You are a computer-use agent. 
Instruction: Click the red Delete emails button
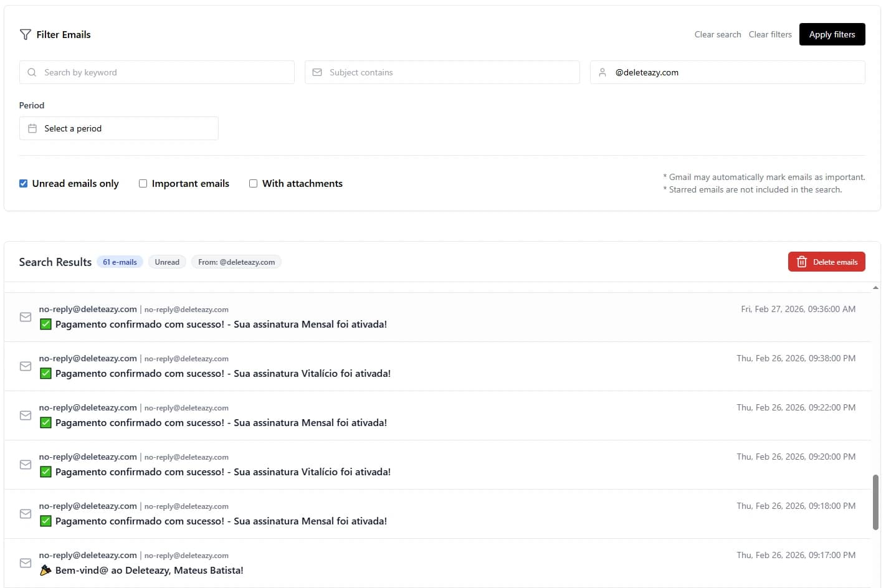pyautogui.click(x=826, y=262)
